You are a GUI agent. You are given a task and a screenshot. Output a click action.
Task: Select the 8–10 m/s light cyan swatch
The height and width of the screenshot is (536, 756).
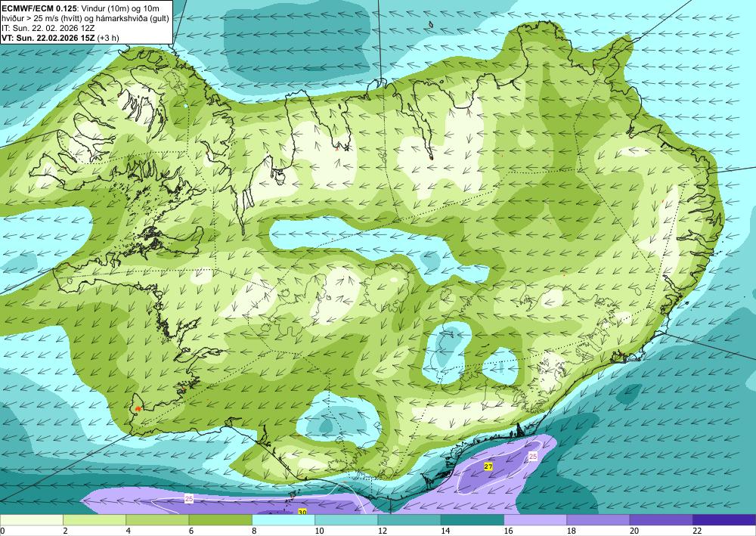tap(283, 519)
